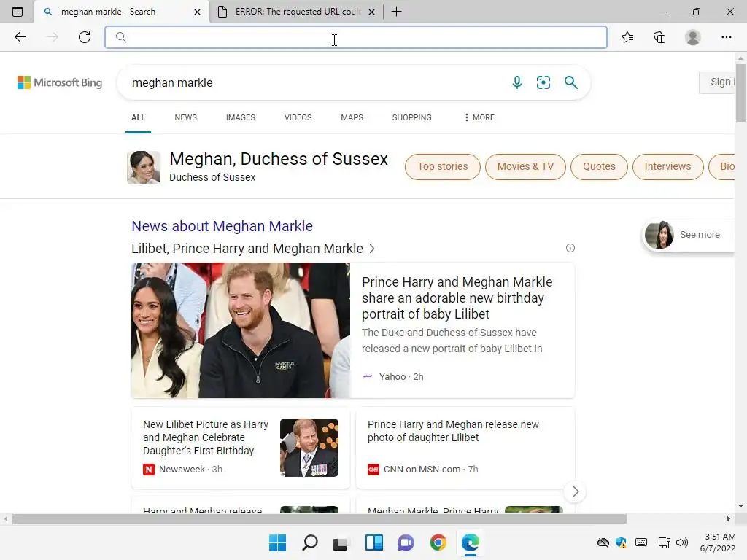Image resolution: width=747 pixels, height=560 pixels.
Task: Switch to NEWS results tab
Action: [186, 117]
